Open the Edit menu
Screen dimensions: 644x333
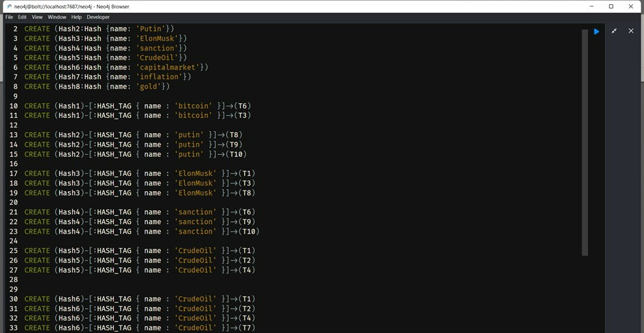coord(22,17)
